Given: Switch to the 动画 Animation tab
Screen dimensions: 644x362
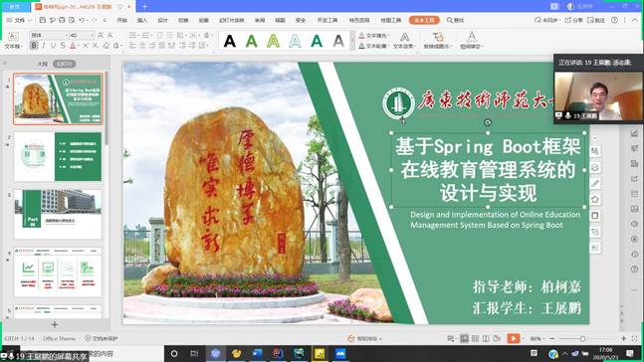Looking at the screenshot, I should tap(204, 20).
